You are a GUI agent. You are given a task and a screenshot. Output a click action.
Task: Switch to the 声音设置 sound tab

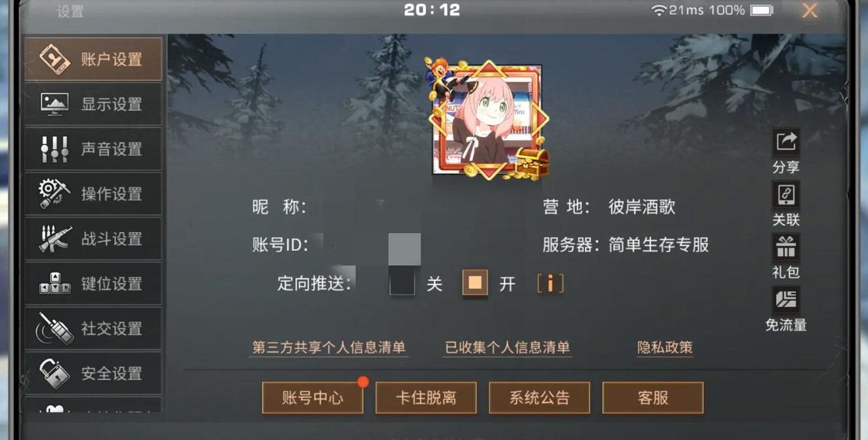coord(93,149)
